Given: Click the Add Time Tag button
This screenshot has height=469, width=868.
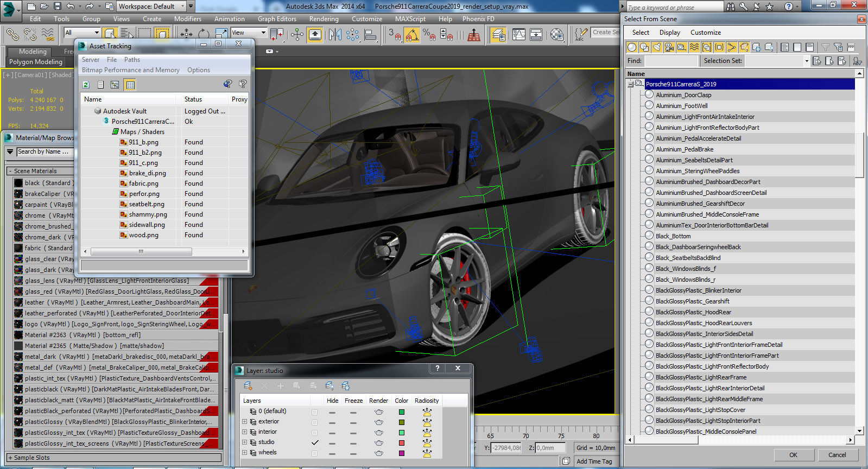Looking at the screenshot, I should tap(594, 461).
